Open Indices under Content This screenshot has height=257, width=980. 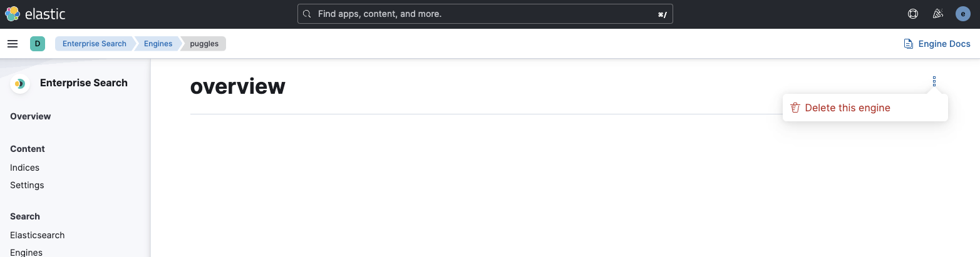(x=24, y=168)
